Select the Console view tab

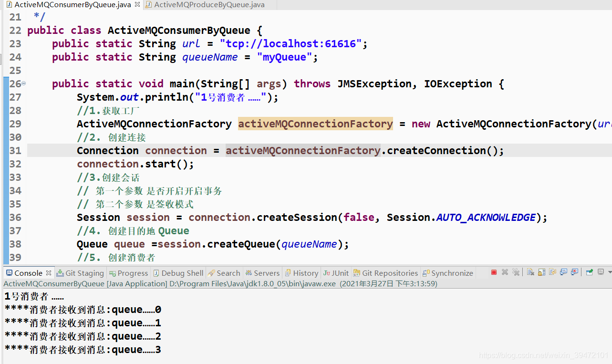click(28, 273)
